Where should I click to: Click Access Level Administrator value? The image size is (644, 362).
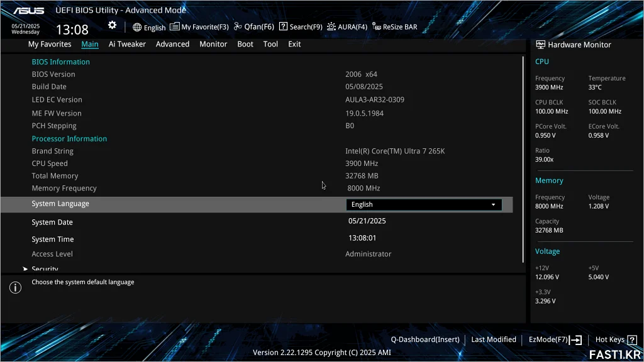[369, 254]
